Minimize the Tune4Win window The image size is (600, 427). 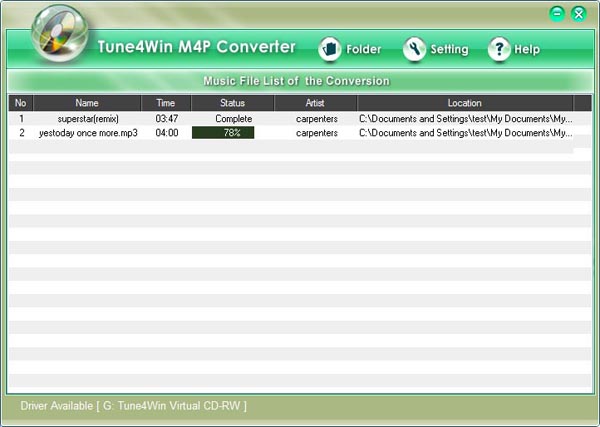[557, 14]
